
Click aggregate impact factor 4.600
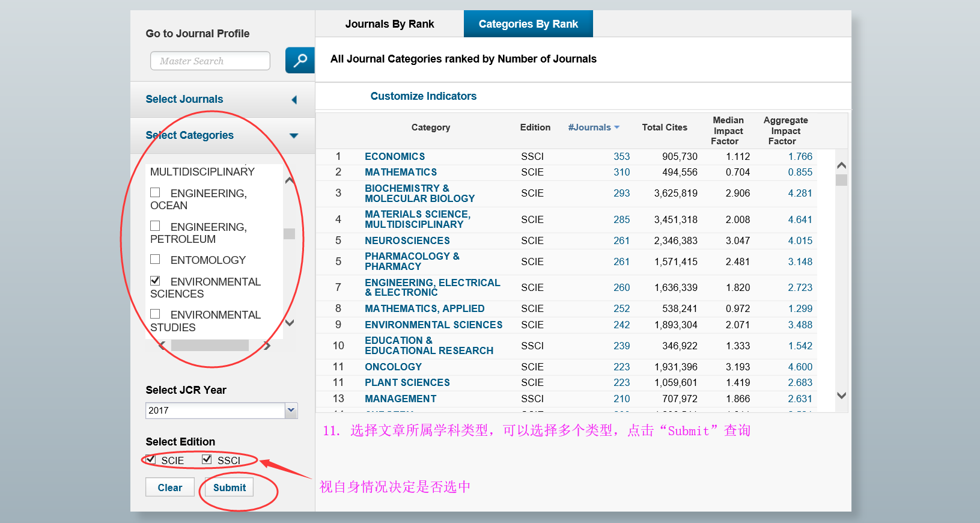pos(800,367)
